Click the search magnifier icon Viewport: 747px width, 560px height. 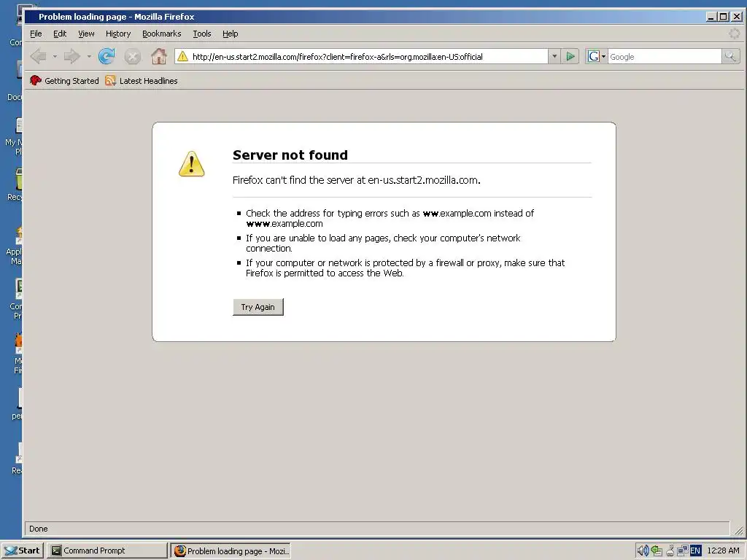pyautogui.click(x=730, y=57)
